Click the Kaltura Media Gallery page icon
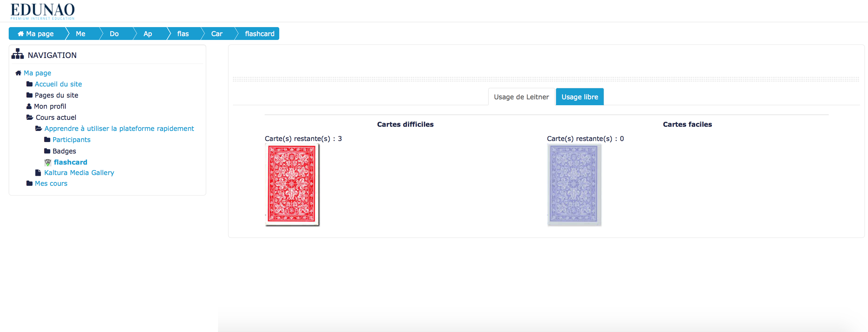 (x=38, y=173)
